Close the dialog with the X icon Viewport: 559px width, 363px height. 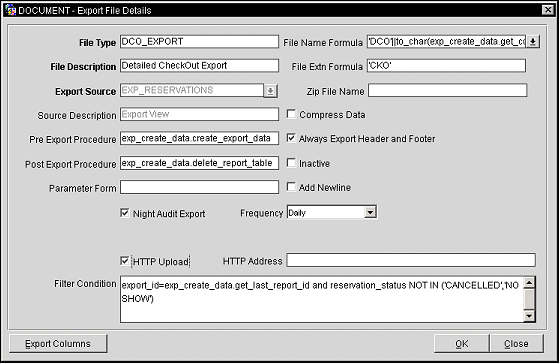point(548,10)
